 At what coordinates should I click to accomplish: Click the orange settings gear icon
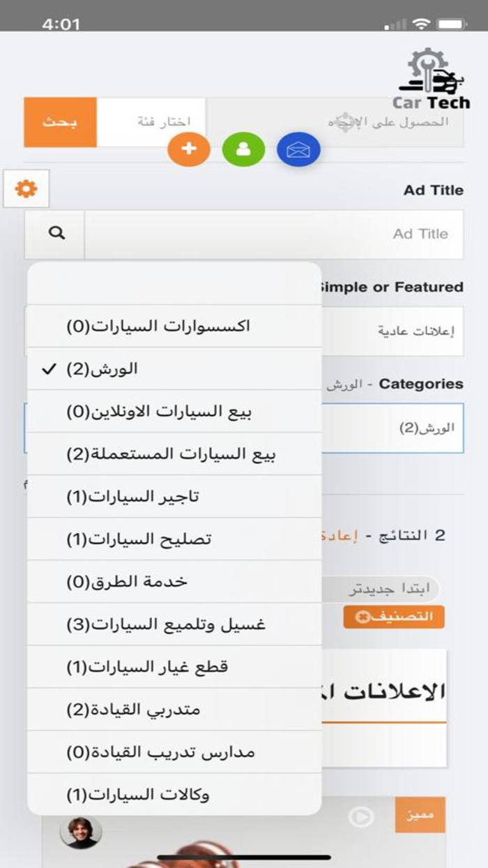click(x=26, y=188)
